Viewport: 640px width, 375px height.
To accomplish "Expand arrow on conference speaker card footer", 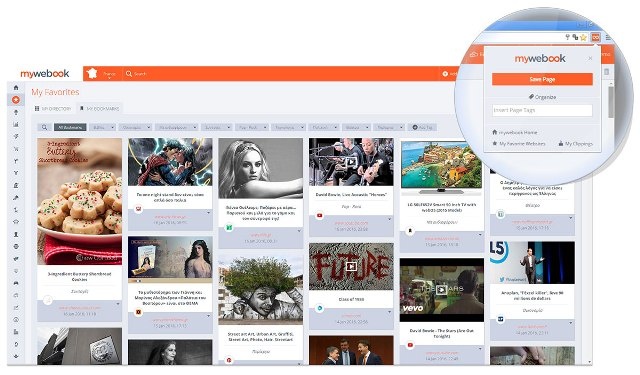I will point(571,323).
